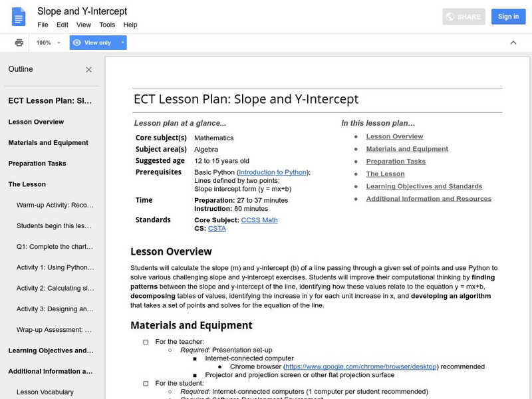Open the File menu

(x=43, y=25)
